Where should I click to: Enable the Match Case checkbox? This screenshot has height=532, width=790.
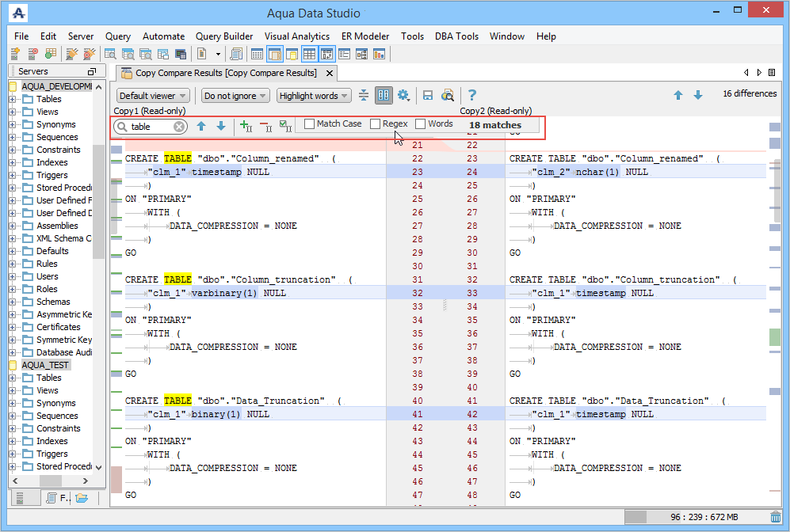310,124
